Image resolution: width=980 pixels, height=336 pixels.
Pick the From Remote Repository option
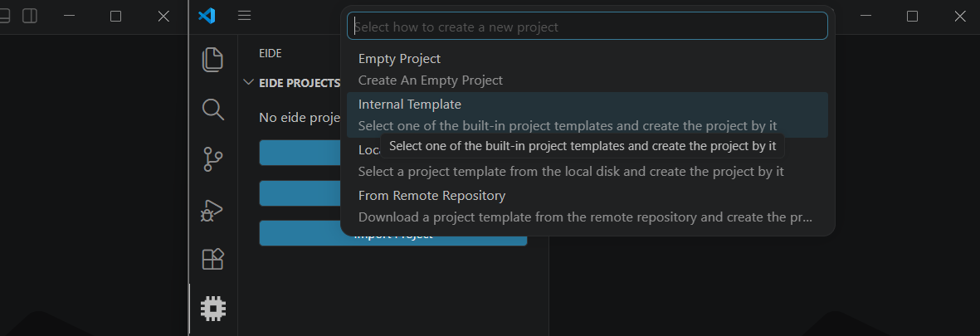(588, 206)
